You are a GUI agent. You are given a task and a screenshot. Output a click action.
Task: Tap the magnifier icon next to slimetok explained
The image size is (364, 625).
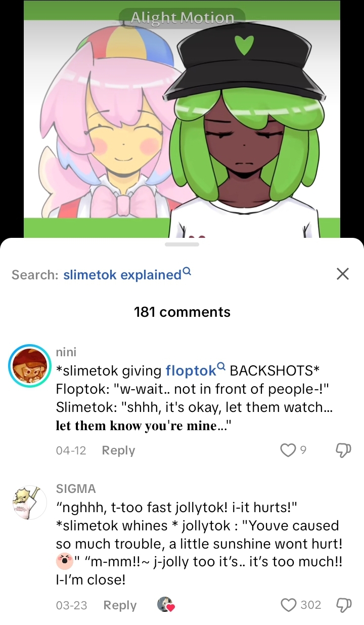187,271
